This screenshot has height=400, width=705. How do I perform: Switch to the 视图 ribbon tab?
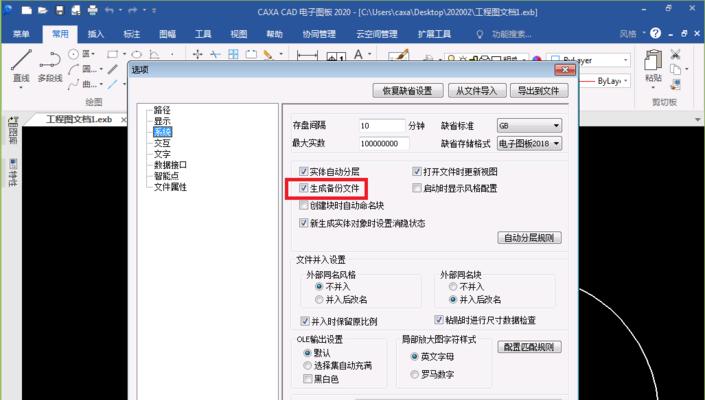coord(239,34)
